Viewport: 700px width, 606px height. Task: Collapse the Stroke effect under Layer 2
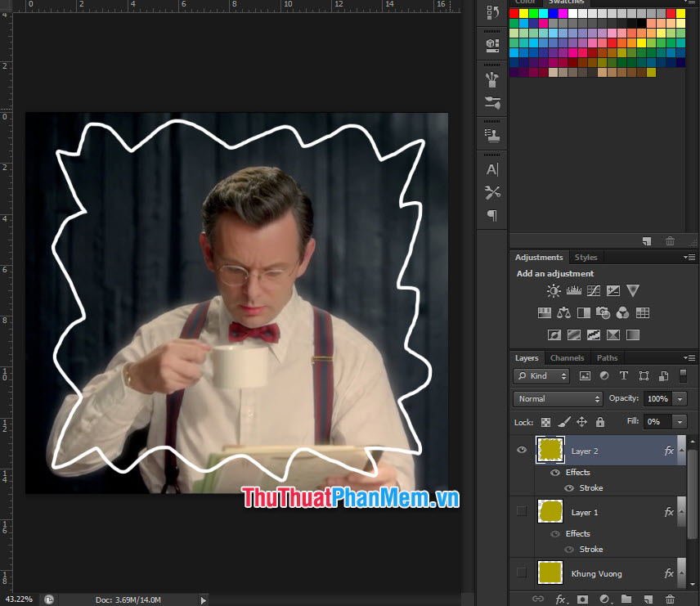click(x=680, y=450)
